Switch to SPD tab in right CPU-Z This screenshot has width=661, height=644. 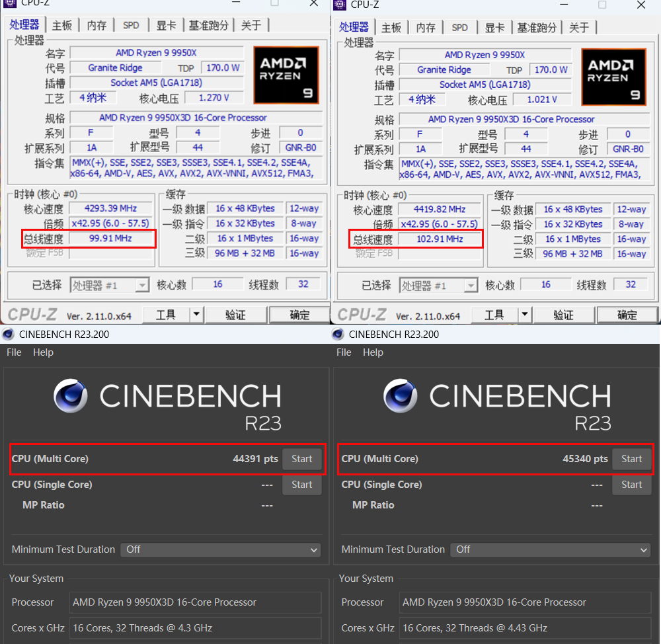coord(459,28)
